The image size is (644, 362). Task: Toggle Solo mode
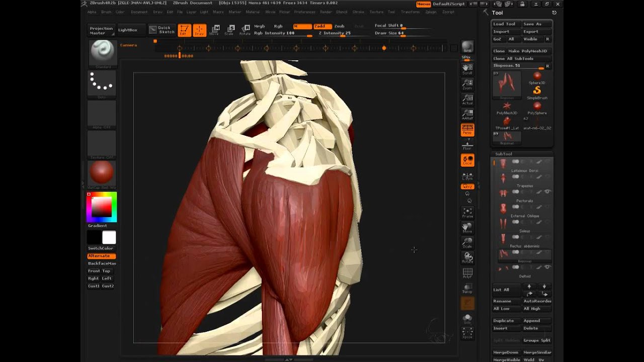467,319
